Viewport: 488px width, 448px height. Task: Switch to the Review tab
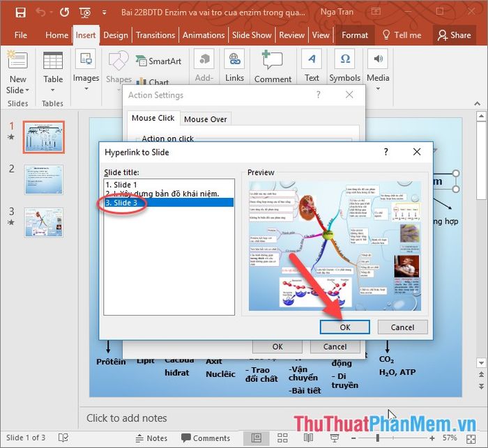pos(291,35)
